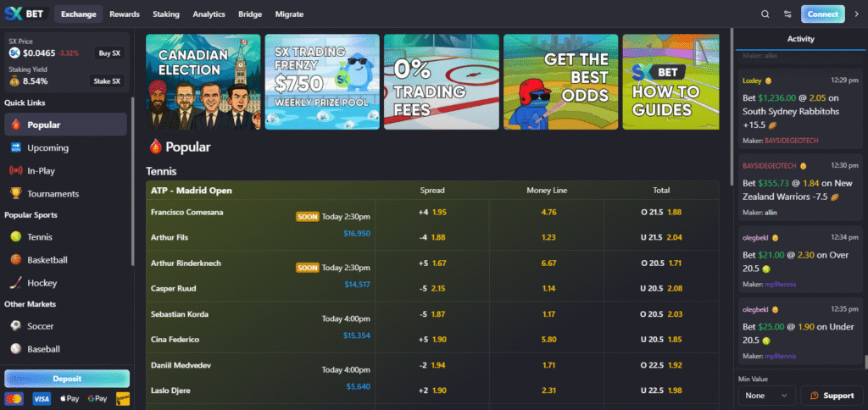Expand the right panel chevron arrow
The width and height of the screenshot is (868, 410).
tap(856, 14)
